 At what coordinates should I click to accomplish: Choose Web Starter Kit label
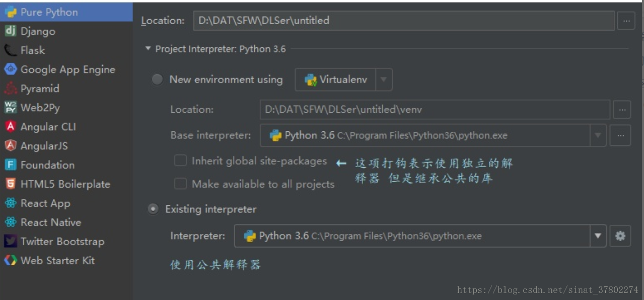click(x=57, y=260)
